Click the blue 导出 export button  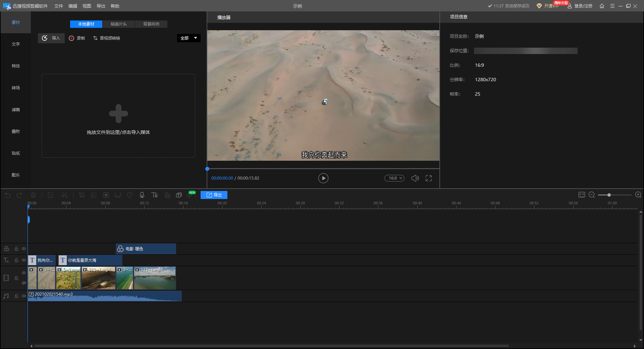(x=214, y=195)
